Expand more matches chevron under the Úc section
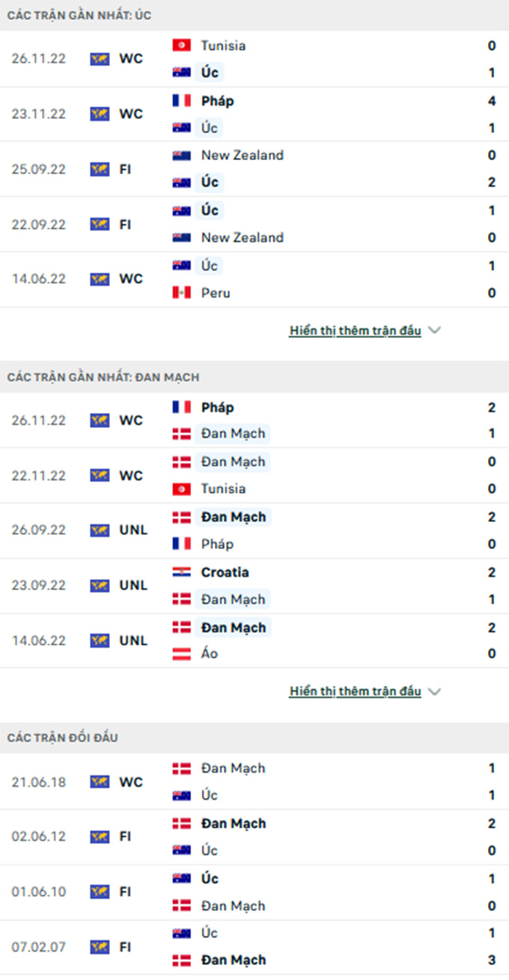This screenshot has width=509, height=980. 434,331
